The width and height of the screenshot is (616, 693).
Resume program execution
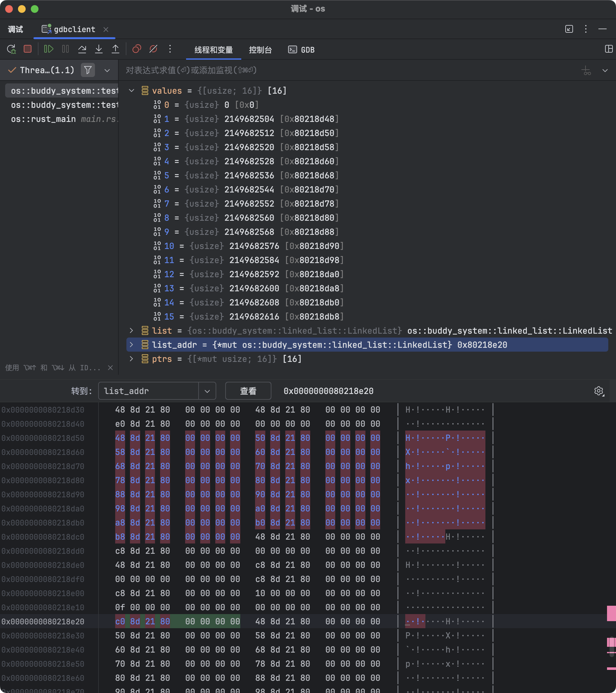pos(48,49)
